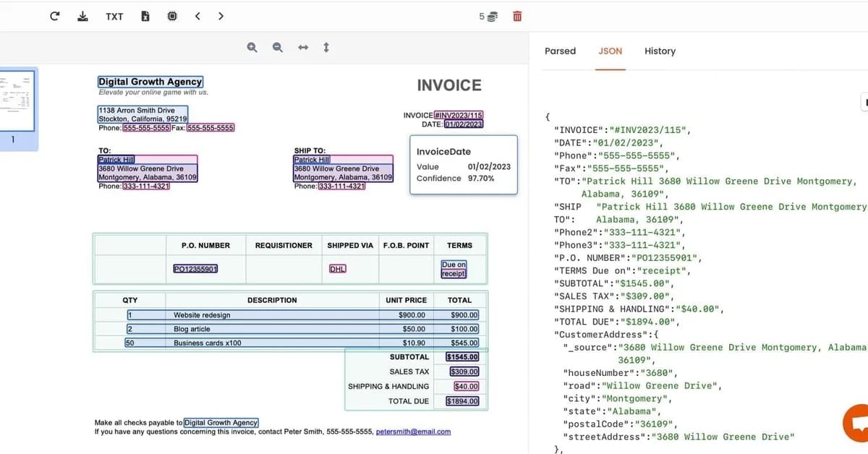Click the JSON line "houseNumber":"3680"
Viewport: 868px width, 454px height.
pyautogui.click(x=621, y=373)
